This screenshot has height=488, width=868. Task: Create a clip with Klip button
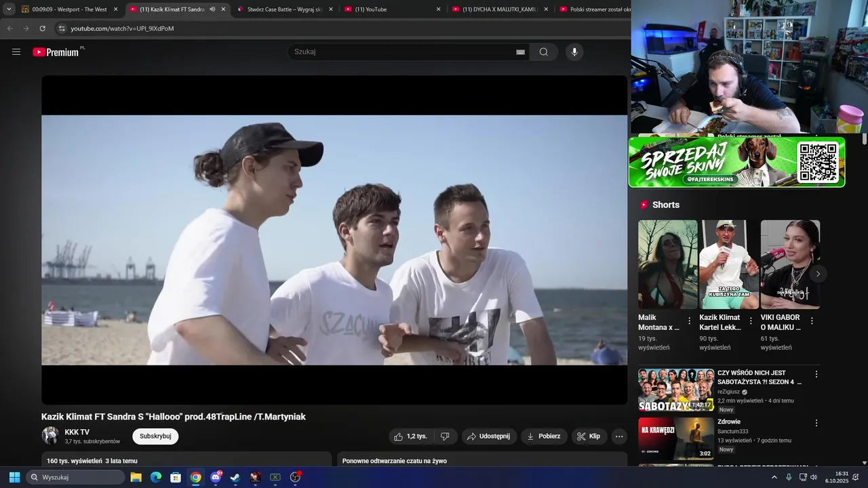point(589,436)
